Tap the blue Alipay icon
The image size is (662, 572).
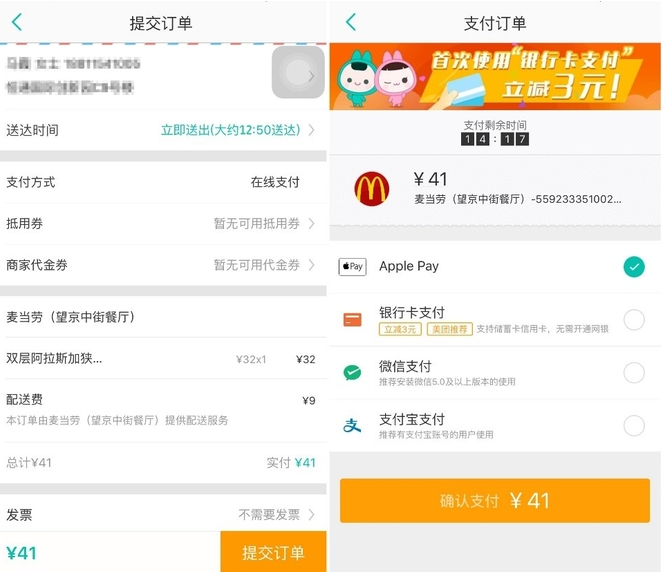(352, 425)
